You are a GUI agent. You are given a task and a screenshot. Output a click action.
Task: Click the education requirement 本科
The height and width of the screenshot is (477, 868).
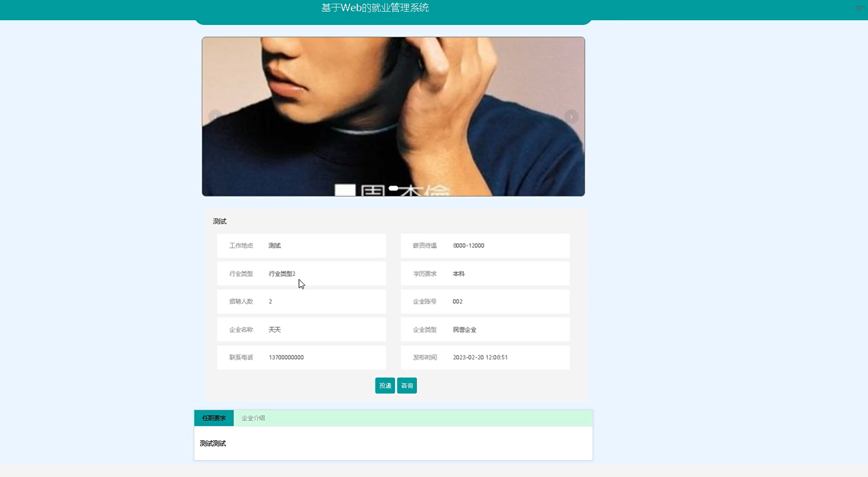point(459,274)
